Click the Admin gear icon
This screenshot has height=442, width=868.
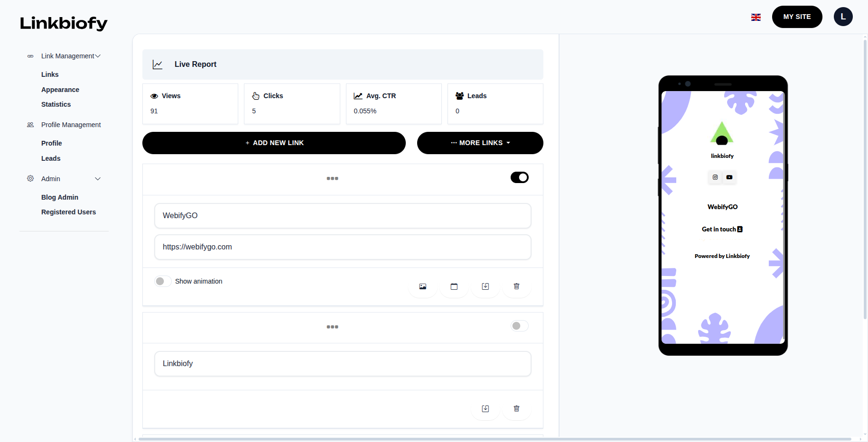click(30, 178)
